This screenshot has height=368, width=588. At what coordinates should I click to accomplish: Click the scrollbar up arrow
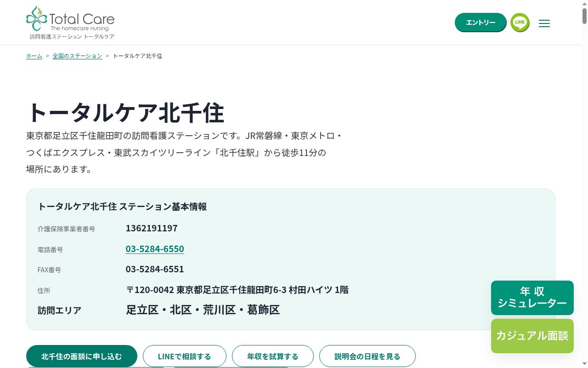pos(584,4)
